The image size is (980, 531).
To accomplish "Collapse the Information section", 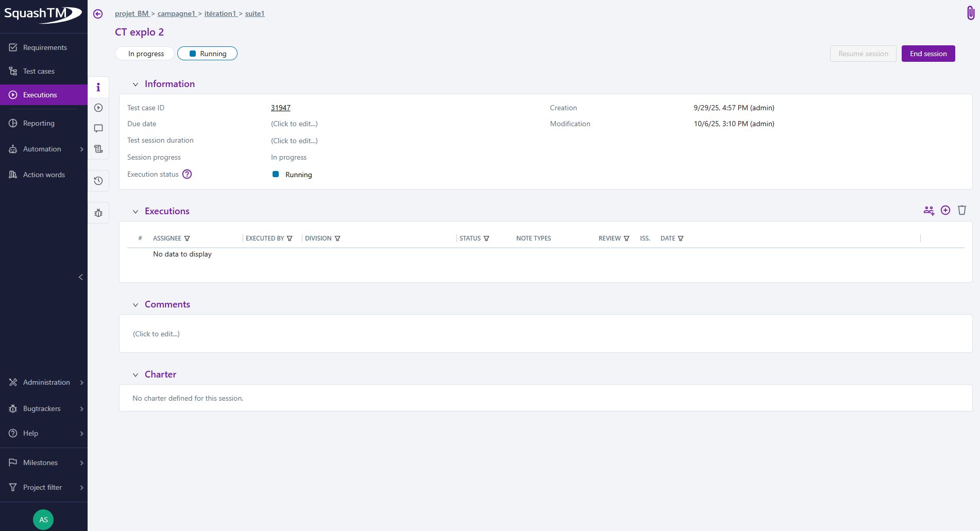I will 136,84.
